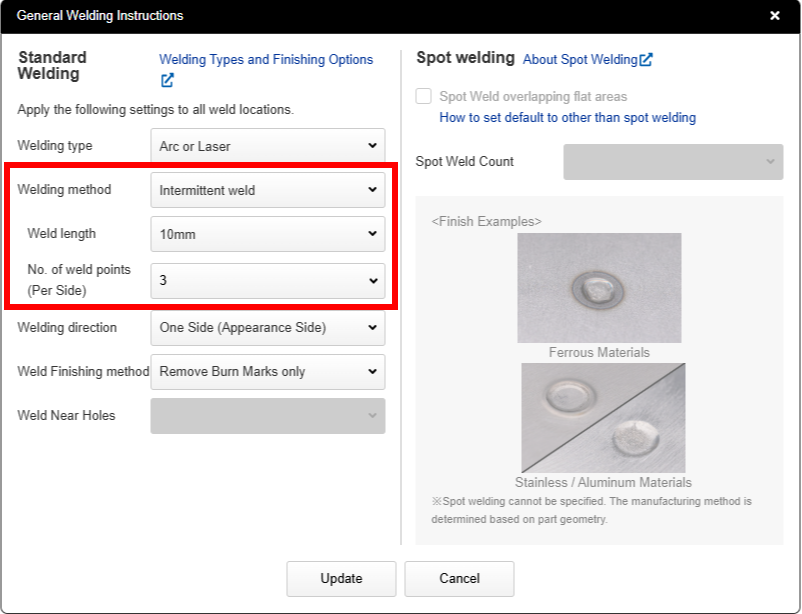Image resolution: width=802 pixels, height=614 pixels.
Task: Click external link icon beside About Spot Welding
Action: tap(646, 60)
